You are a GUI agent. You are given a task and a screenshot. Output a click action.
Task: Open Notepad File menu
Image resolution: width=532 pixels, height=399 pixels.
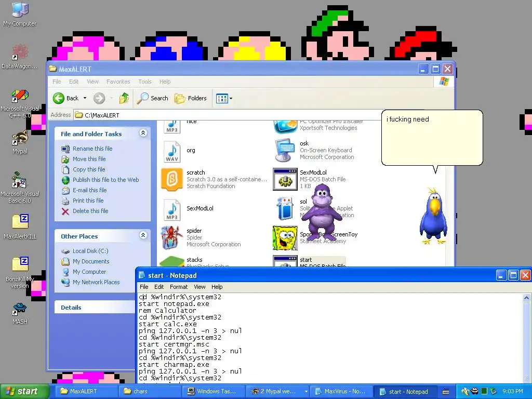point(144,287)
